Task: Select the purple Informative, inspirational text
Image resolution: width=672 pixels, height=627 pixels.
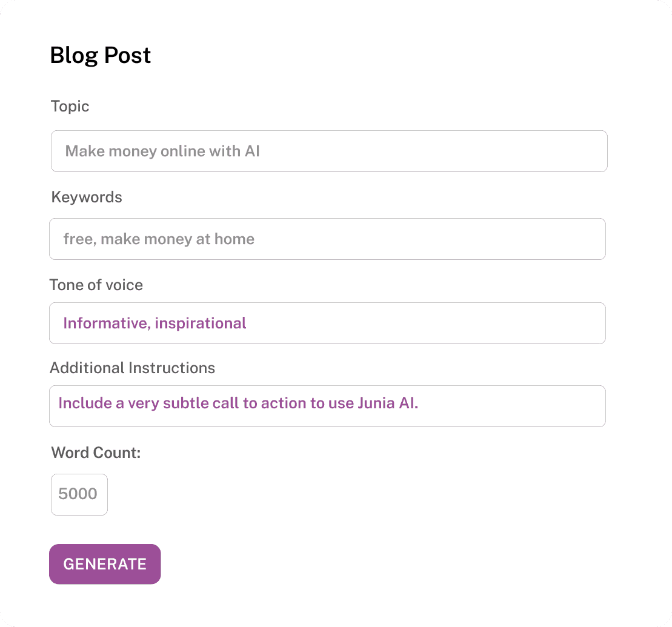Action: coord(154,323)
